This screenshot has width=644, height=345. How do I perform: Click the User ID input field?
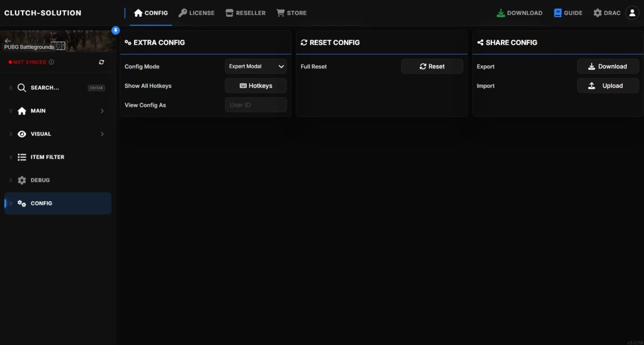pyautogui.click(x=256, y=105)
